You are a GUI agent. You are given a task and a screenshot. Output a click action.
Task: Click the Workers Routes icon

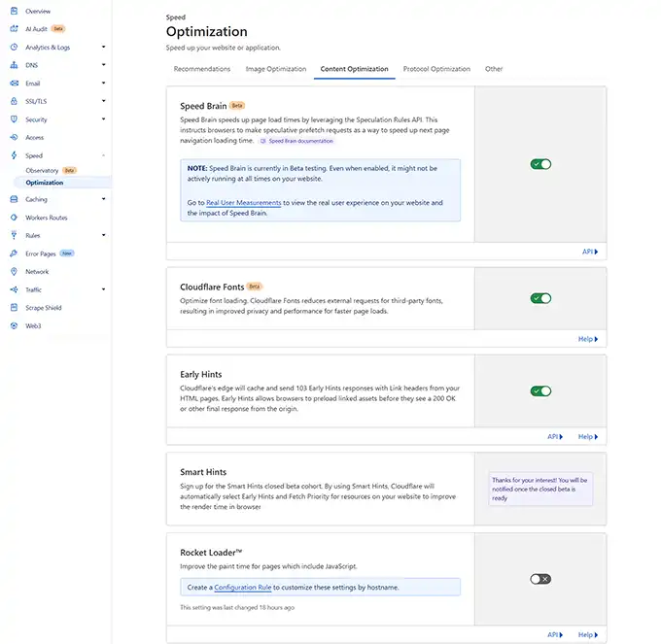pyautogui.click(x=14, y=218)
